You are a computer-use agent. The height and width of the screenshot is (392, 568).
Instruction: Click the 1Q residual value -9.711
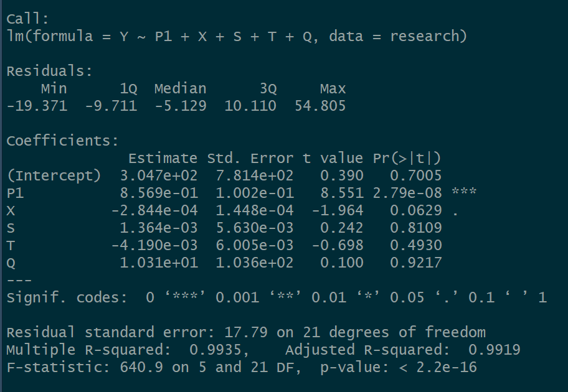(x=111, y=106)
